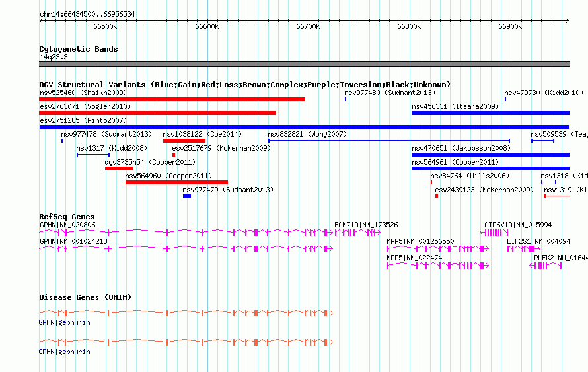
Task: Select the EIF2S1|NM_004094 gene label
Action: point(538,241)
